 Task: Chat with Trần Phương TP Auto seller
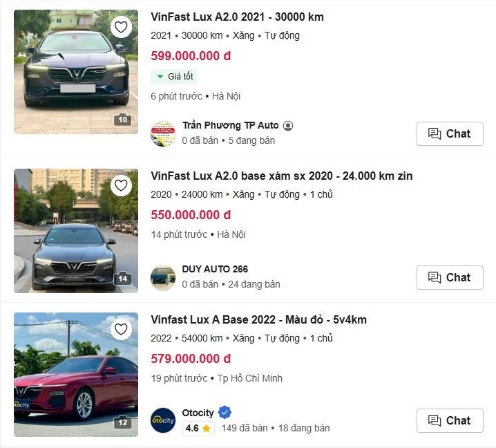(450, 133)
